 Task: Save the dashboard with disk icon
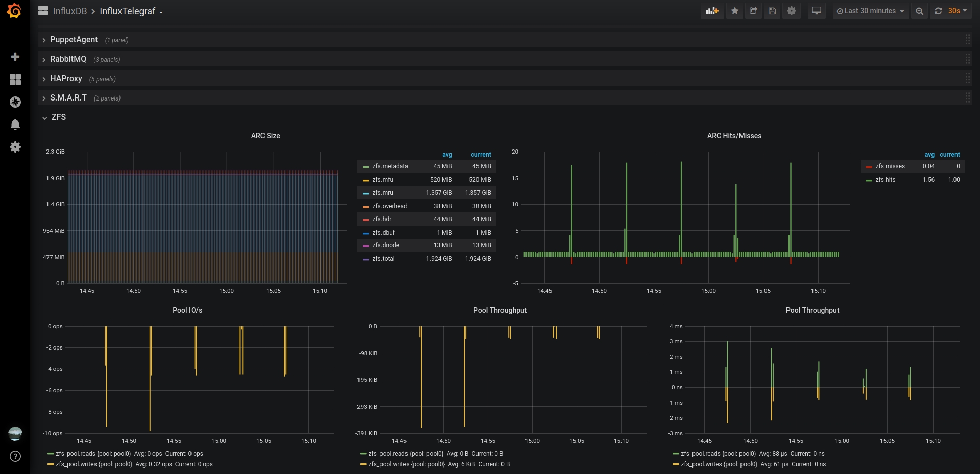[772, 11]
